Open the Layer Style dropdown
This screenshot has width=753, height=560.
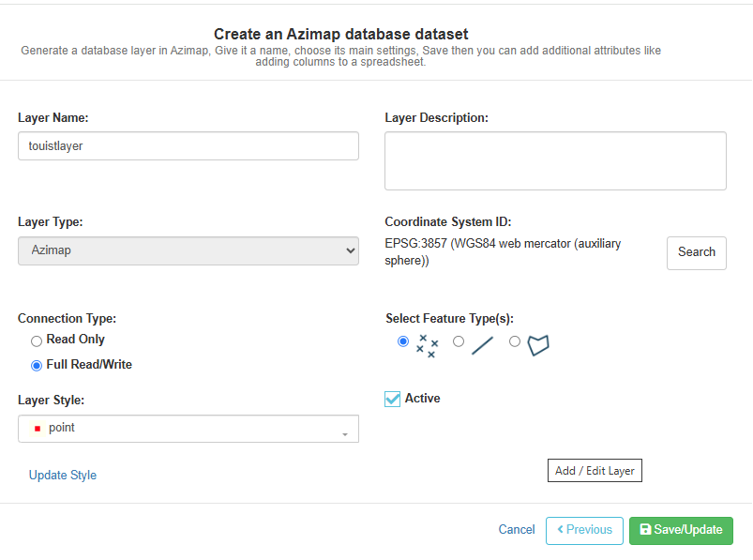point(188,429)
